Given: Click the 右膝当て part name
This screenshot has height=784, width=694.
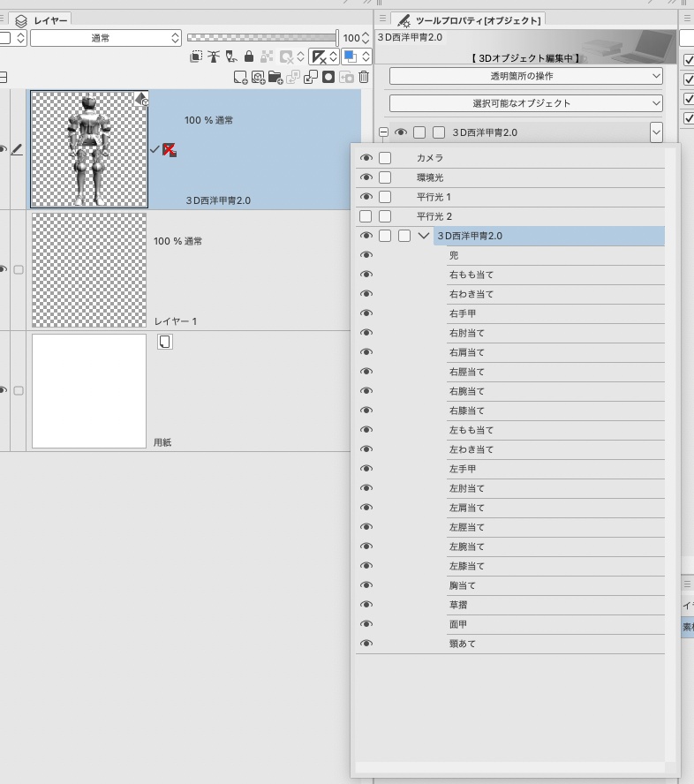Looking at the screenshot, I should point(466,411).
